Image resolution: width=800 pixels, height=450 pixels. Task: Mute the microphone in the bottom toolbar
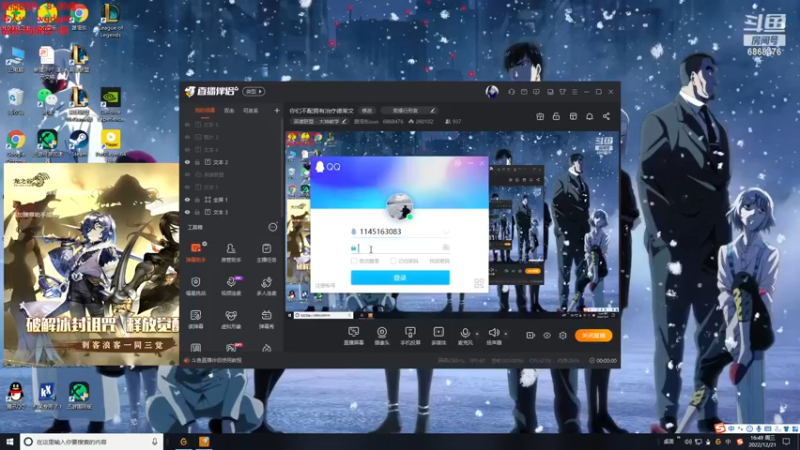point(465,335)
